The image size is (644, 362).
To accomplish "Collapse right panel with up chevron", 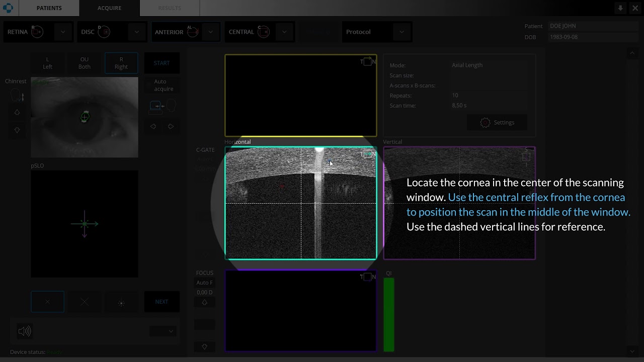I will point(632,53).
